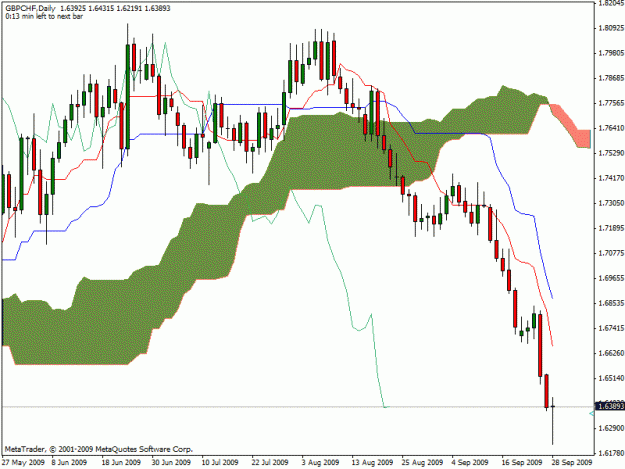The width and height of the screenshot is (625, 469).
Task: Click the 1.70775 price scale label
Action: 611,253
